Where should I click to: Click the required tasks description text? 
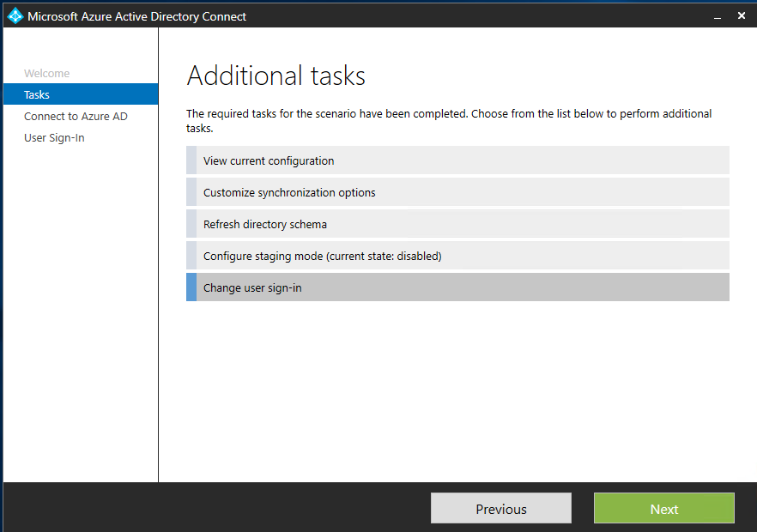[449, 121]
